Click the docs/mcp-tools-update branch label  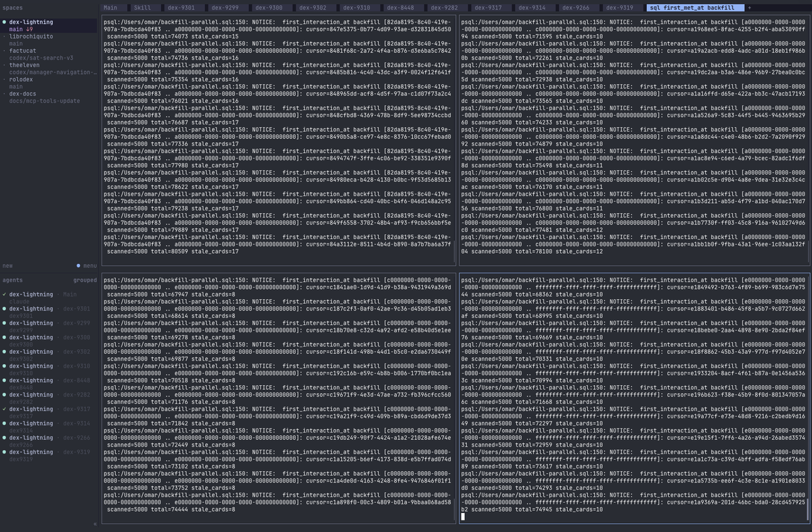coord(45,101)
